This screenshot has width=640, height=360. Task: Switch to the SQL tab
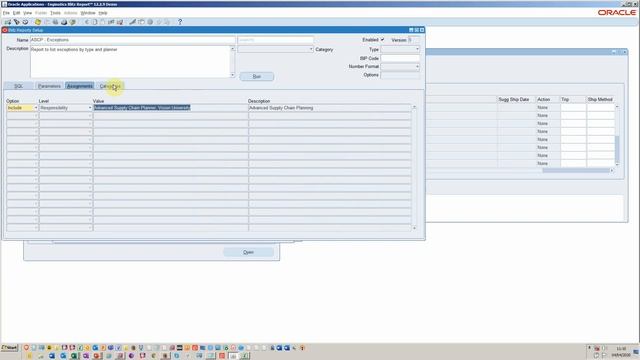click(x=18, y=86)
